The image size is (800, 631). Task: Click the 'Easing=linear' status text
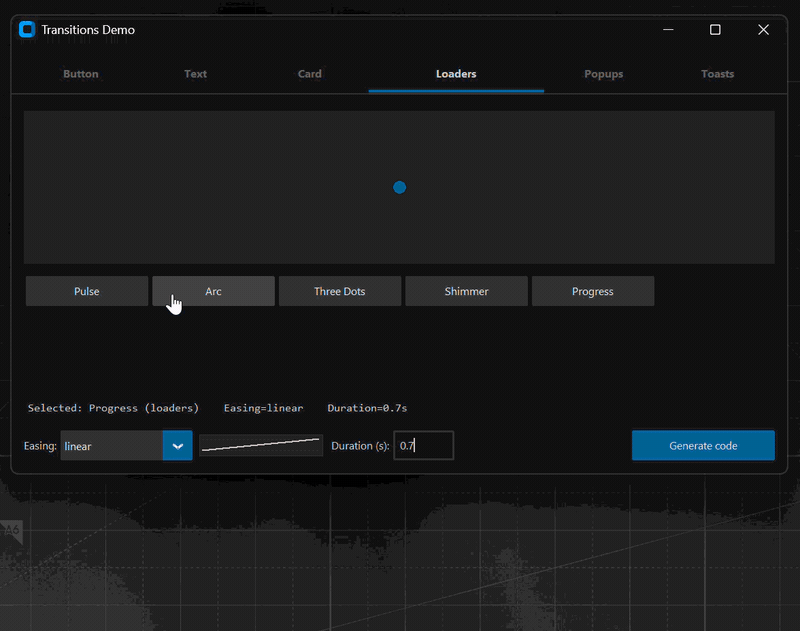(263, 408)
